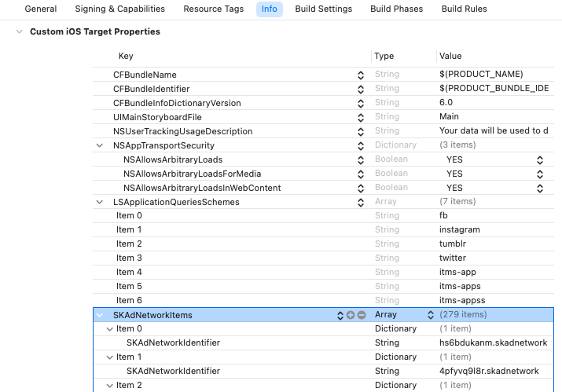Screen dimensions: 562x392
Task: Select the (7 items) value cell
Action: pos(457,201)
